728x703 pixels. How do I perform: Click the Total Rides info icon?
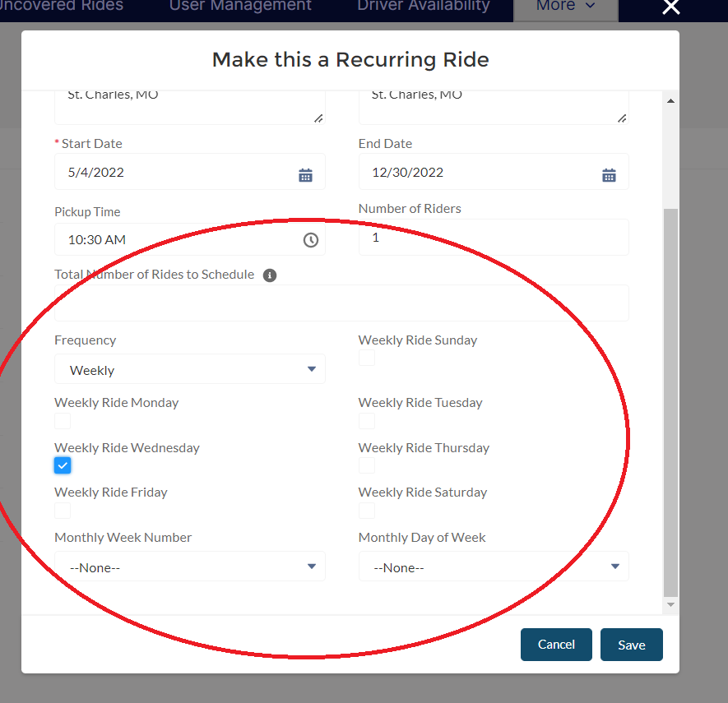pyautogui.click(x=269, y=275)
